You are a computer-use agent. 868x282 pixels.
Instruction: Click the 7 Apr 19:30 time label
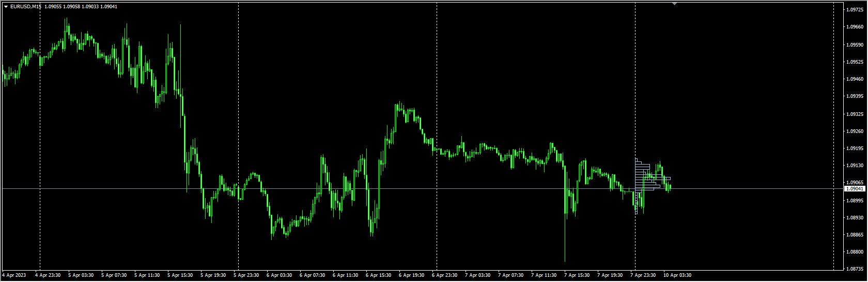pos(610,275)
